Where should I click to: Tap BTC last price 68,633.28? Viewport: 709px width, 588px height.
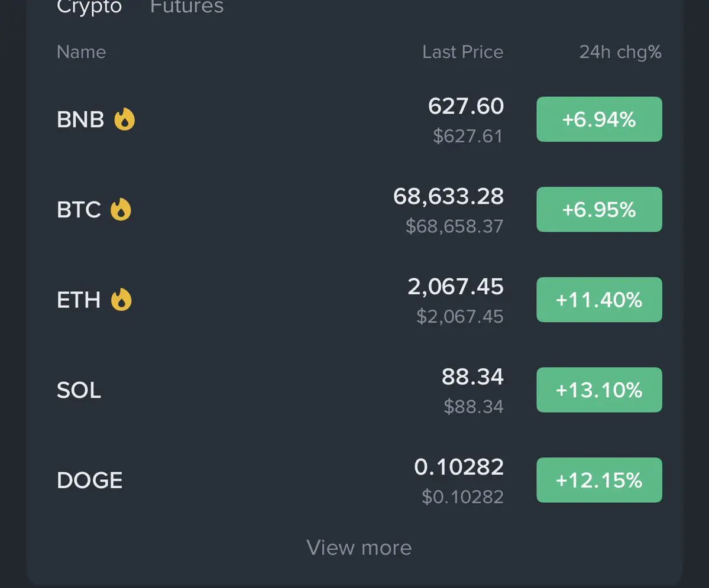(448, 197)
